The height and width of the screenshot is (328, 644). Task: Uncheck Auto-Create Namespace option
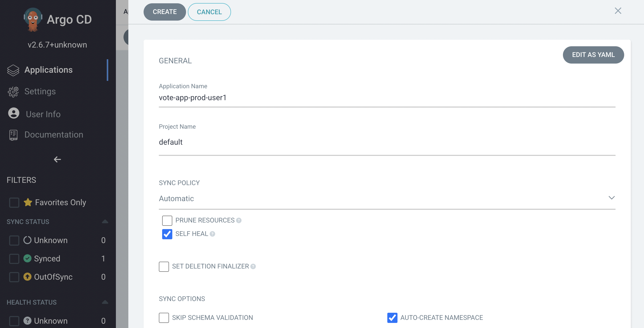pos(392,318)
